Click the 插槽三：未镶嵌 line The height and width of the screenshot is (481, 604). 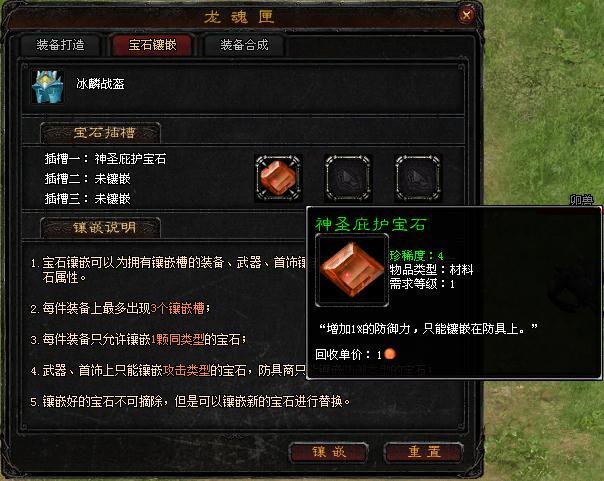87,199
